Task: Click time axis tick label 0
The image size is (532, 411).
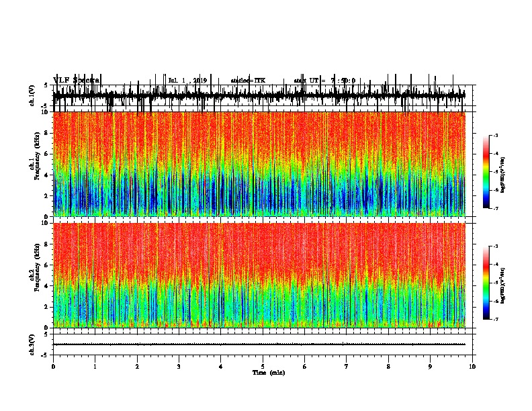Action: [x=53, y=367]
